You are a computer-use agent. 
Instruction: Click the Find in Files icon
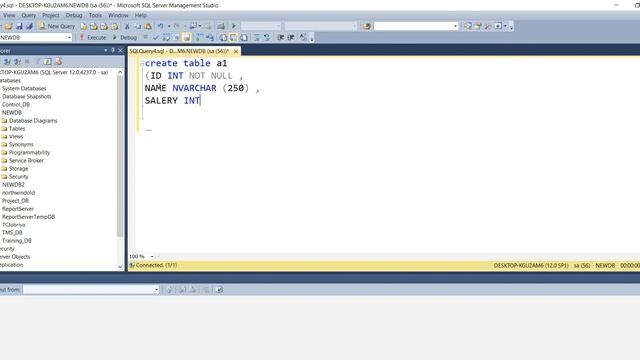pyautogui.click(x=367, y=26)
